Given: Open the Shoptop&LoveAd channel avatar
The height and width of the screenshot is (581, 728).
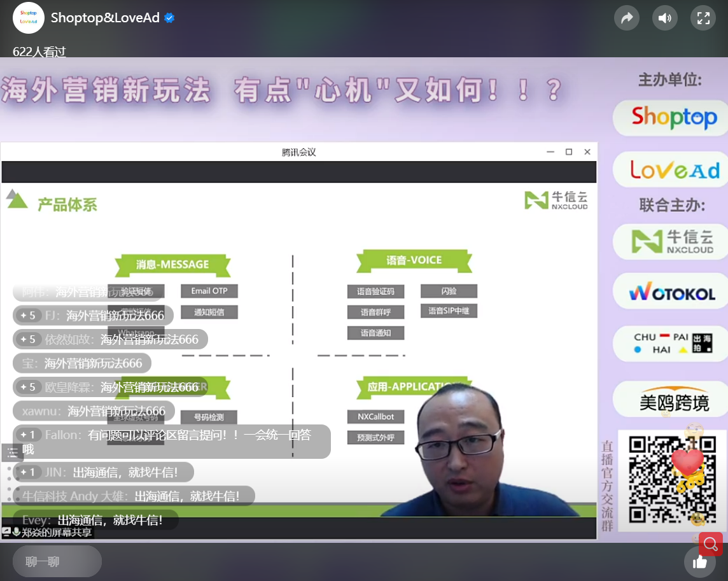Looking at the screenshot, I should [x=29, y=18].
